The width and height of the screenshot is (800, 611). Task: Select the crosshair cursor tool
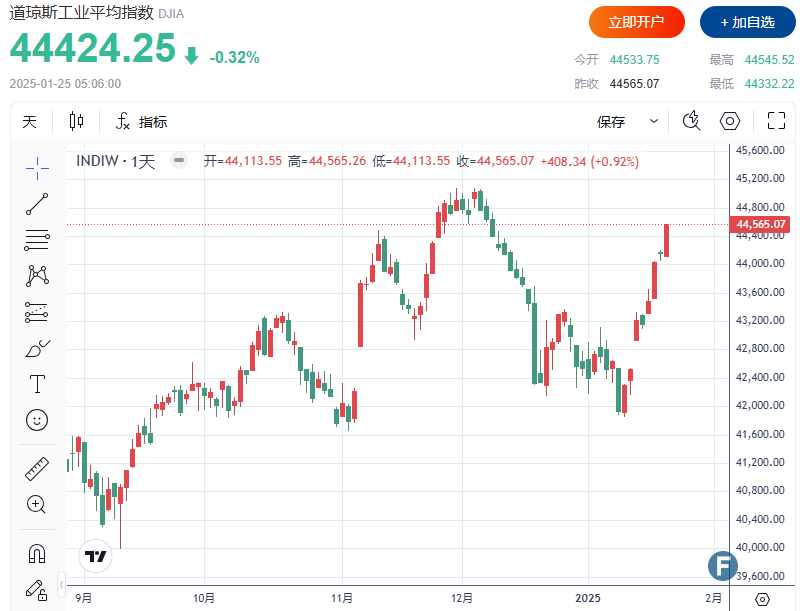[x=37, y=168]
